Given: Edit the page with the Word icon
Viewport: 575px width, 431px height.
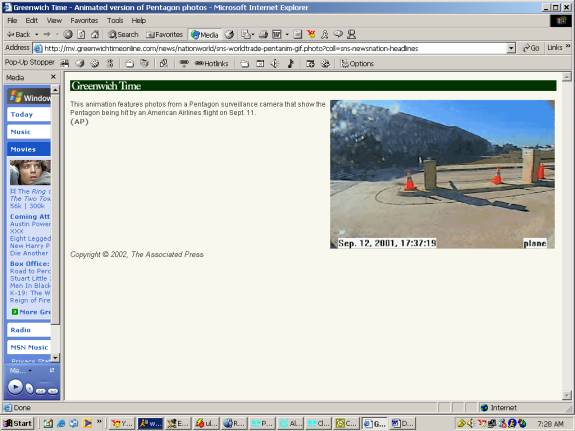Looking at the screenshot, I should [x=276, y=35].
